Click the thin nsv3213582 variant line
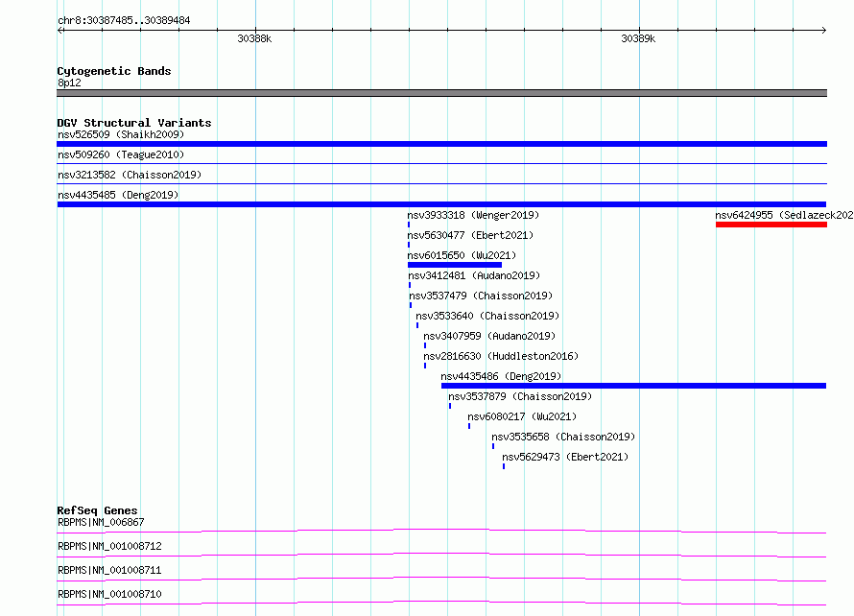 coord(441,183)
